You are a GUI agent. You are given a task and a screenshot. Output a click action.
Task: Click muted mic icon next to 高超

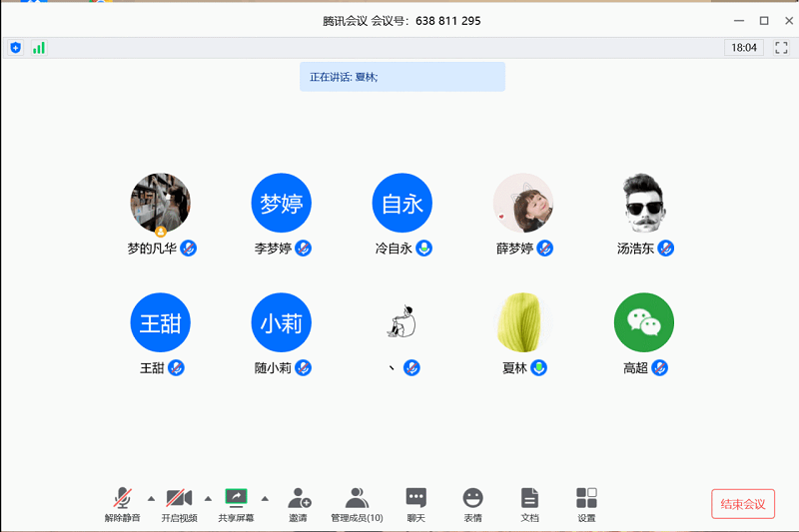coord(659,367)
